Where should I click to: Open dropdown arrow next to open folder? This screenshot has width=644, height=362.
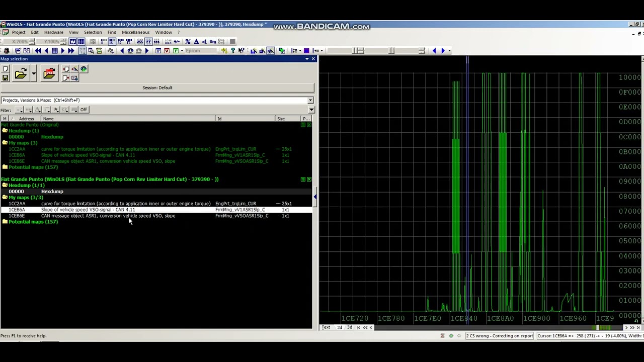(33, 74)
